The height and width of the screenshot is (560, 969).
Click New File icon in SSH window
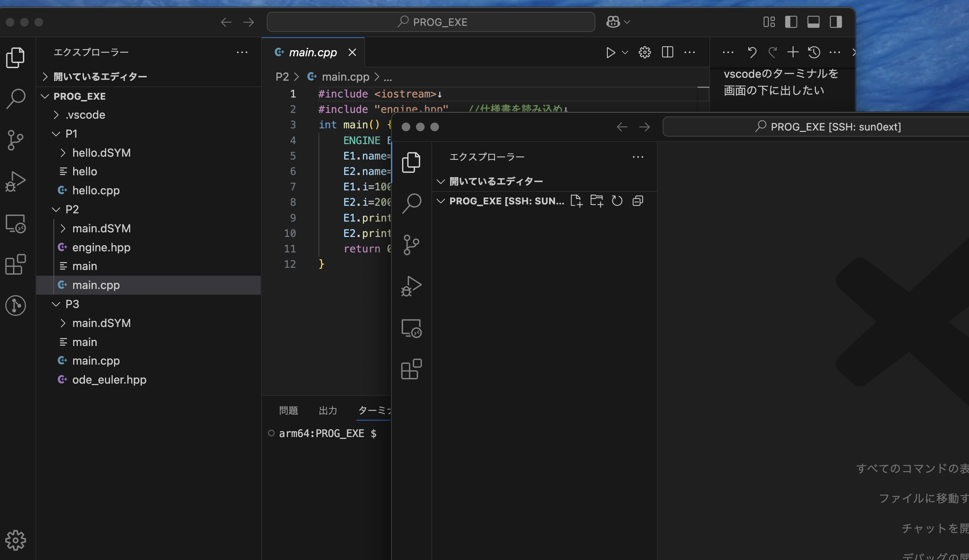576,201
